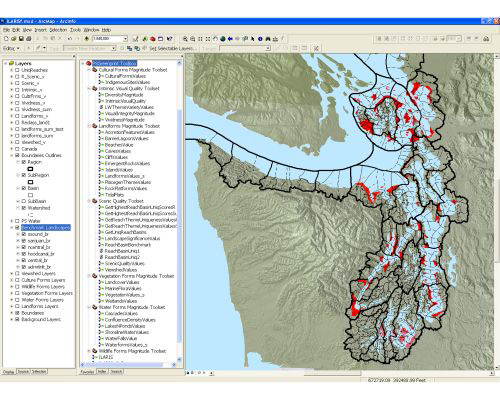Launch ArcCatalog from the toolbar
500x400 pixels.
[x=146, y=39]
